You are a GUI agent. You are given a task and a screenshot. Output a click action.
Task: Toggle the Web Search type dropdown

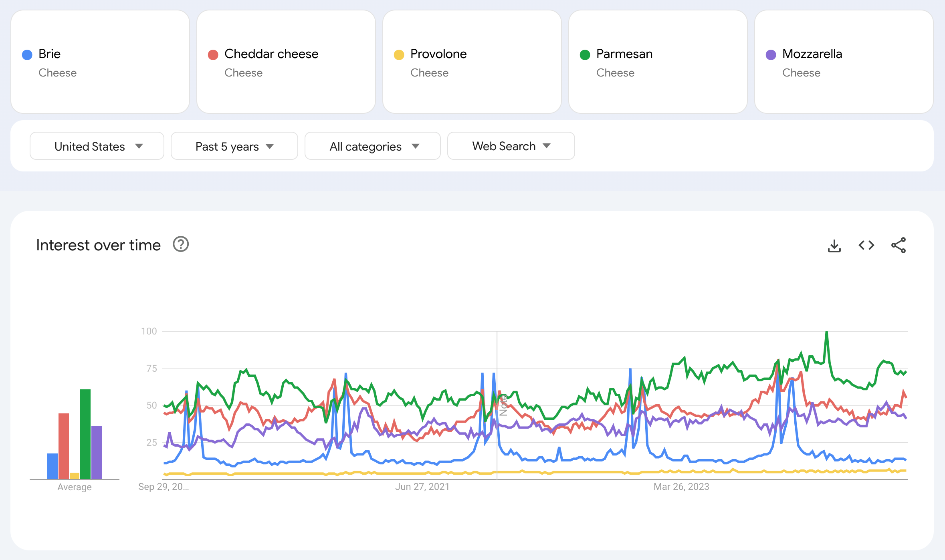509,145
